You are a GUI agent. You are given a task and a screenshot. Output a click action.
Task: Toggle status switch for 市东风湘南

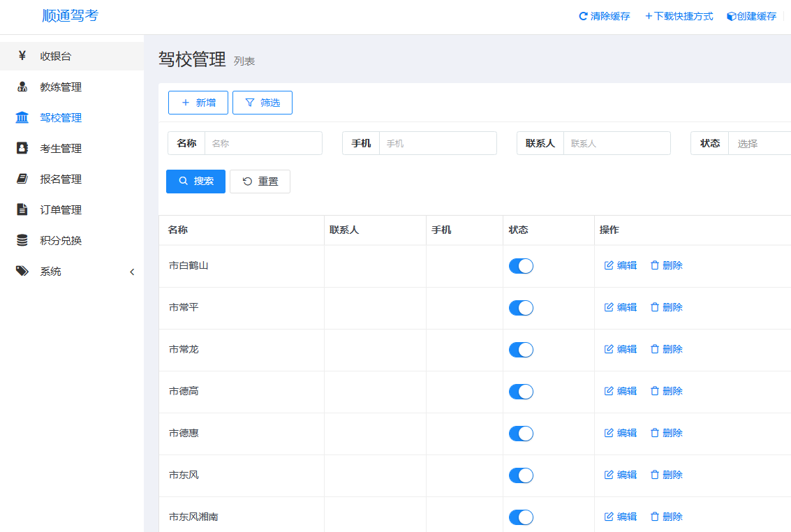point(521,517)
